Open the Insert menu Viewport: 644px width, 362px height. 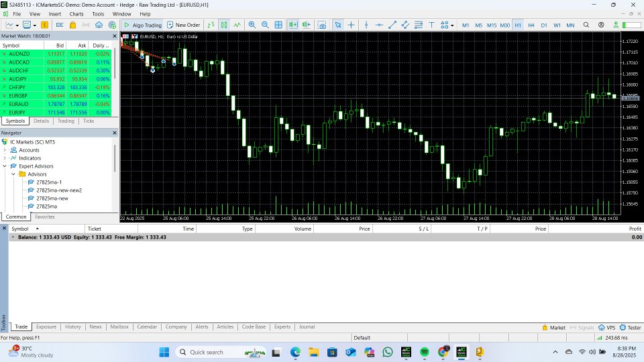click(x=54, y=14)
